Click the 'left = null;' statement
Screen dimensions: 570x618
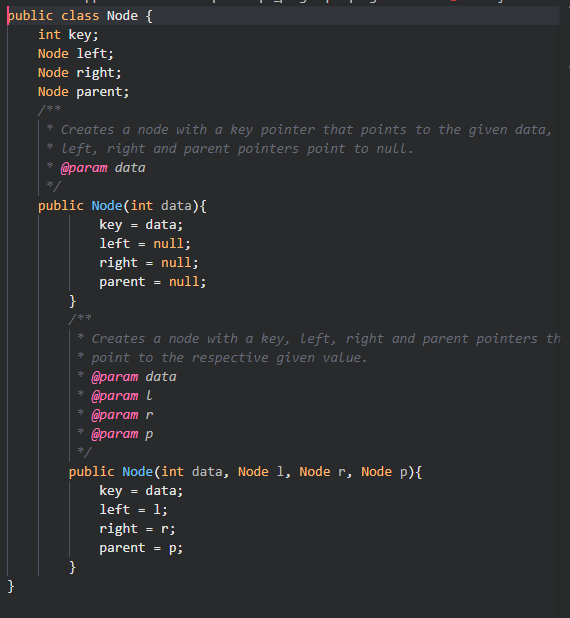(145, 244)
